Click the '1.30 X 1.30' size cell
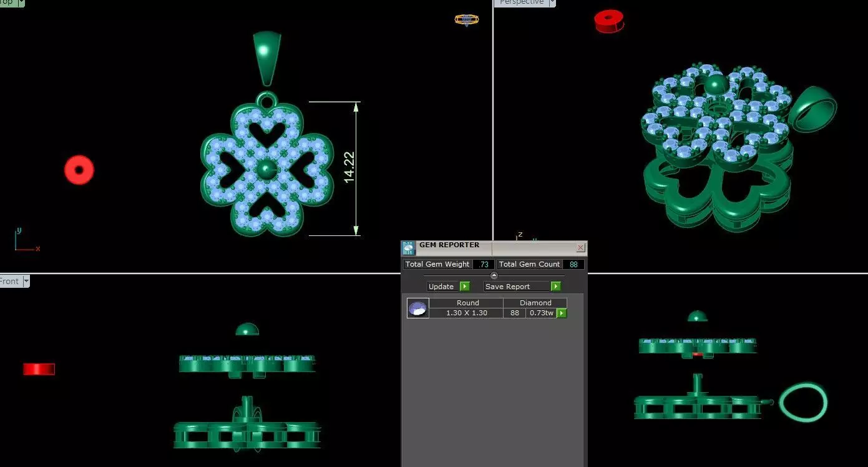Image resolution: width=868 pixels, height=467 pixels. 467,313
